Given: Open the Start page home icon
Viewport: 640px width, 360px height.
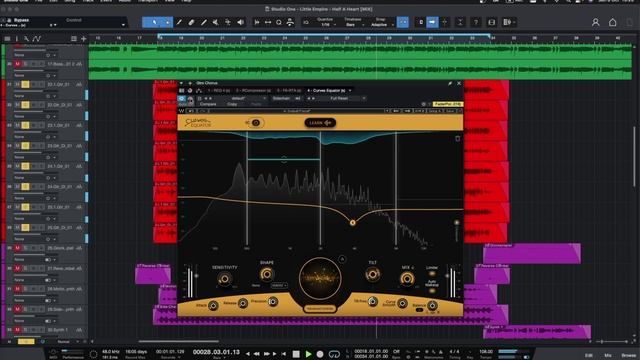Looking at the screenshot, I should [613, 22].
